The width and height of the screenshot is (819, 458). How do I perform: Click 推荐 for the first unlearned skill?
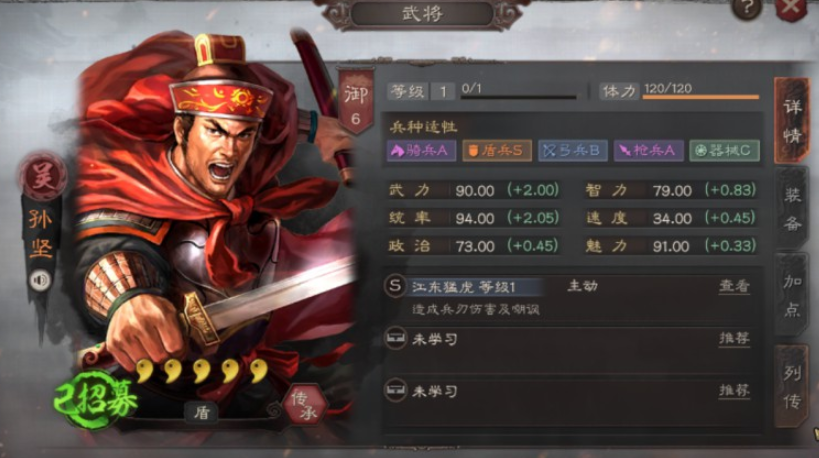click(x=734, y=339)
